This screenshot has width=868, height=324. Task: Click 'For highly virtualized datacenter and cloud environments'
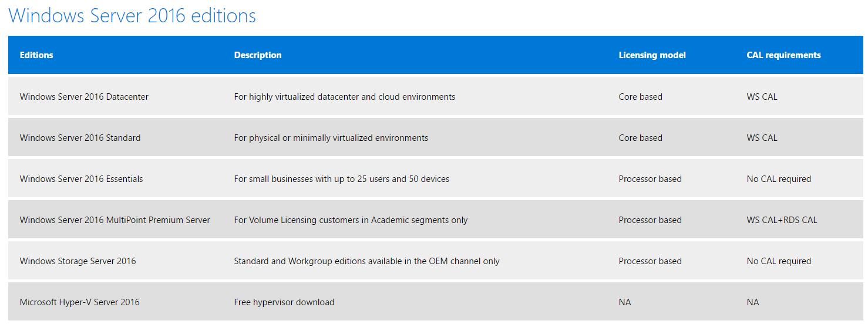click(345, 97)
